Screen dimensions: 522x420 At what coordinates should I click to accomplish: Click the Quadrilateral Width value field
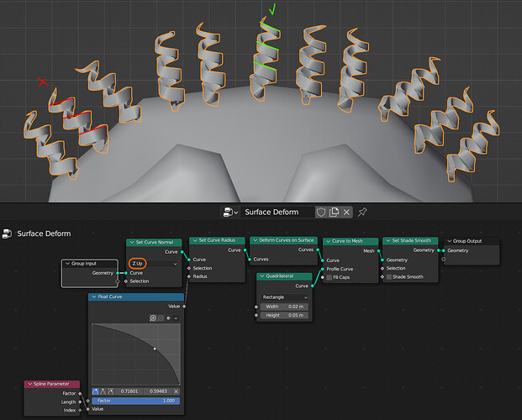pos(284,307)
